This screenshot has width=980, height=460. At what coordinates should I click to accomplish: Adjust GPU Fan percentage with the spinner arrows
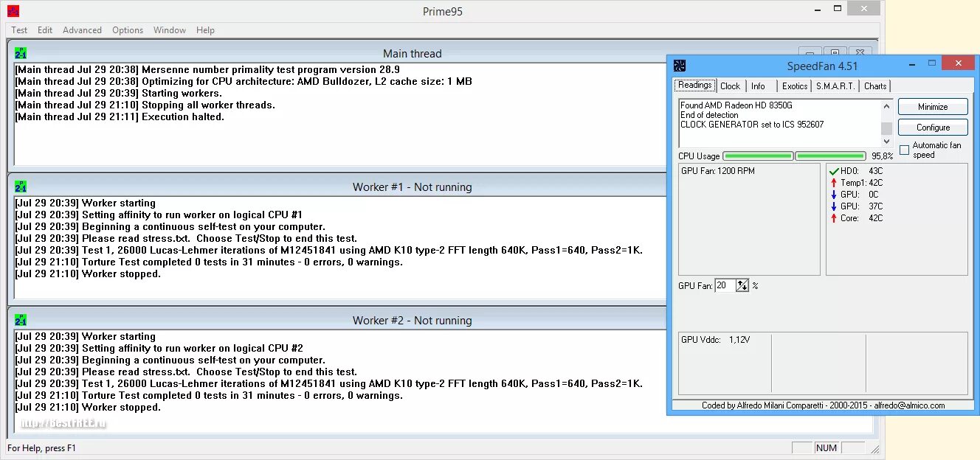742,285
